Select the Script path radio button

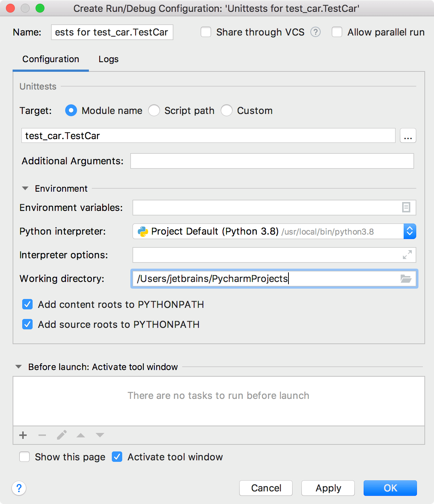(154, 110)
